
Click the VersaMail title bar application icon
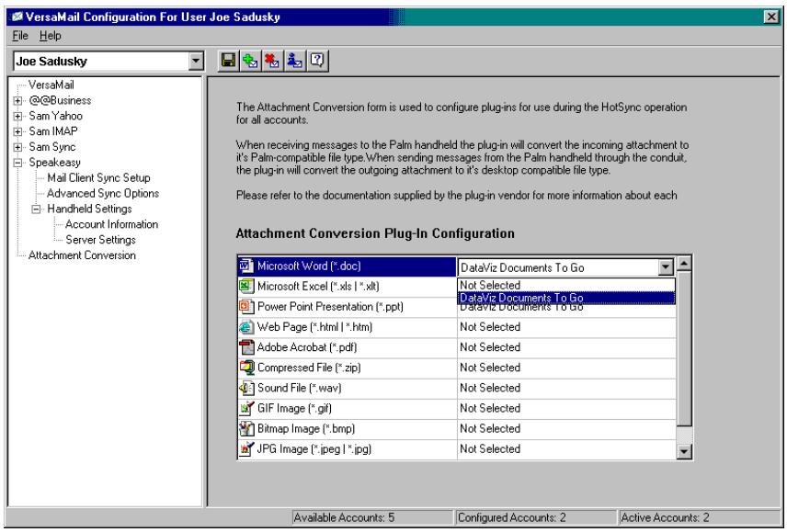click(17, 17)
